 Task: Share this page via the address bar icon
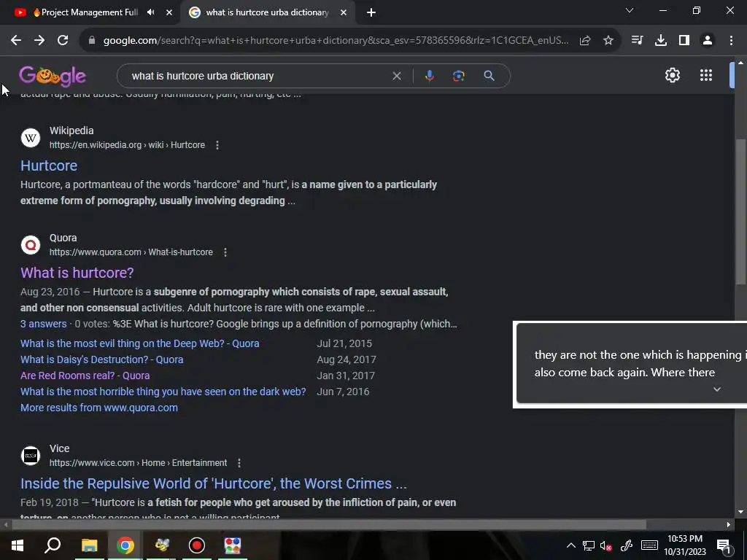585,41
